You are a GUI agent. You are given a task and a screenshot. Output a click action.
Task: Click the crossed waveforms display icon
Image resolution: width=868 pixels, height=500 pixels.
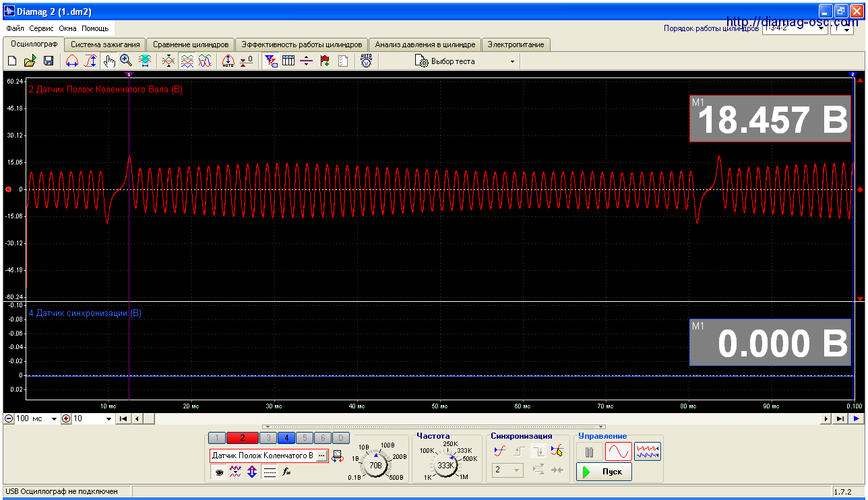point(205,61)
